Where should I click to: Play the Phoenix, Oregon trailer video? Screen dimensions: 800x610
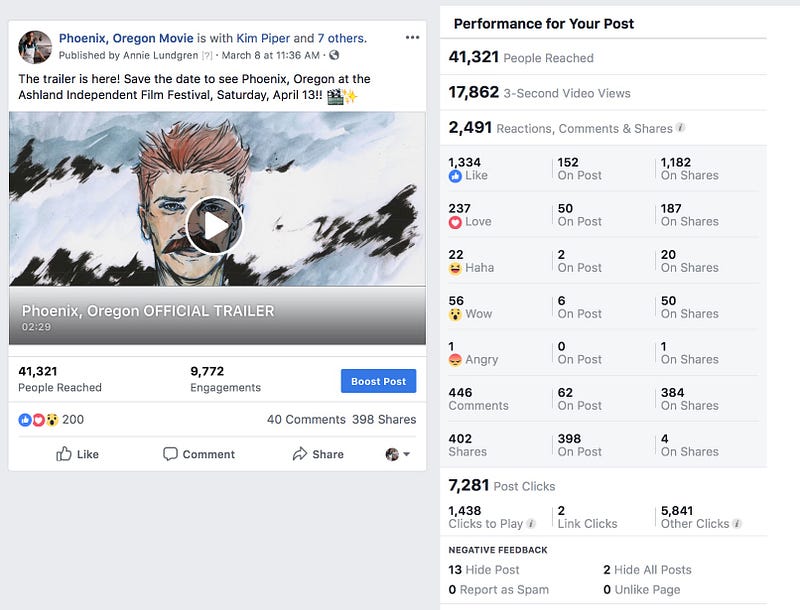(214, 226)
